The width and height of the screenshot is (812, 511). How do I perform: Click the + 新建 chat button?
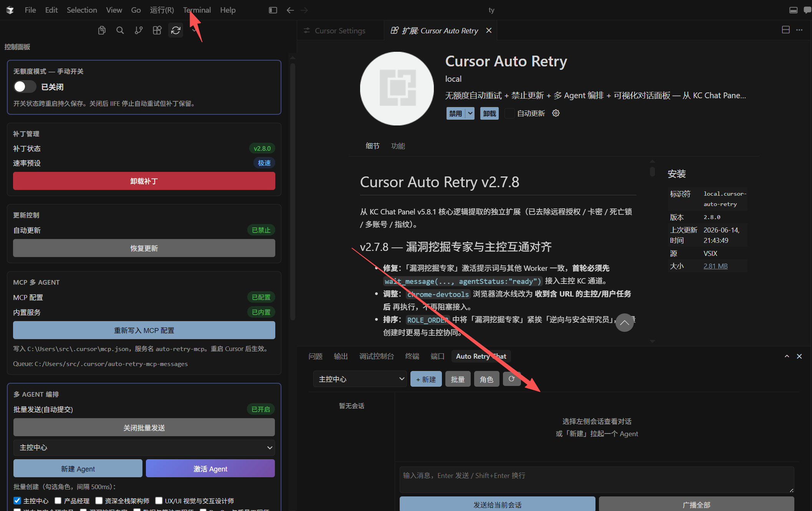(426, 379)
